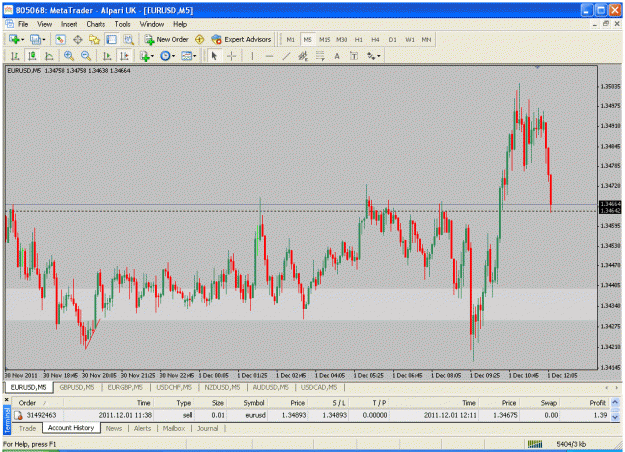The width and height of the screenshot is (625, 452).
Task: Select Bar Chart display mode
Action: (x=15, y=56)
